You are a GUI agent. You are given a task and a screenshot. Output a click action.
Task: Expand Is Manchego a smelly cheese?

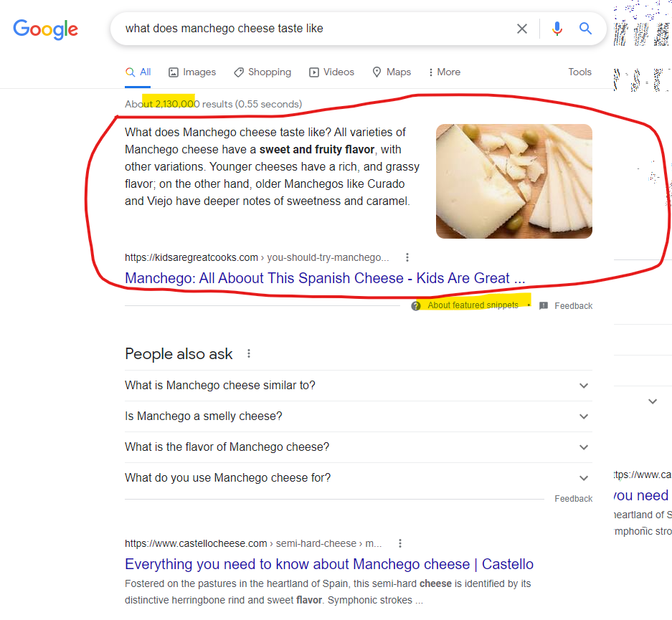click(x=359, y=416)
